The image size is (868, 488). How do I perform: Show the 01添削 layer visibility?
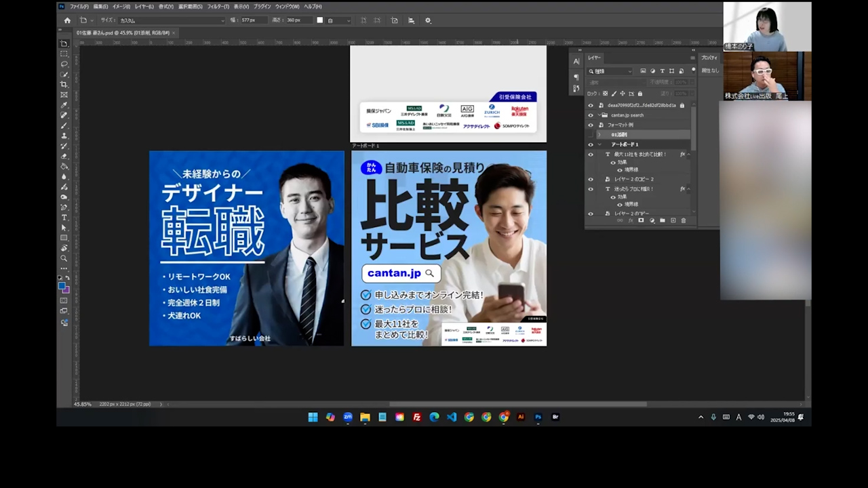591,135
